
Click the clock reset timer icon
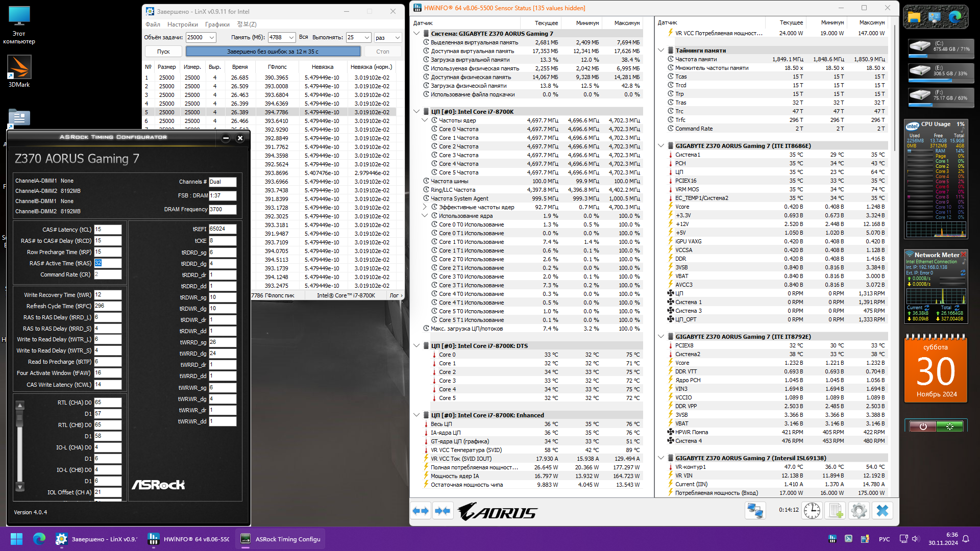point(812,511)
